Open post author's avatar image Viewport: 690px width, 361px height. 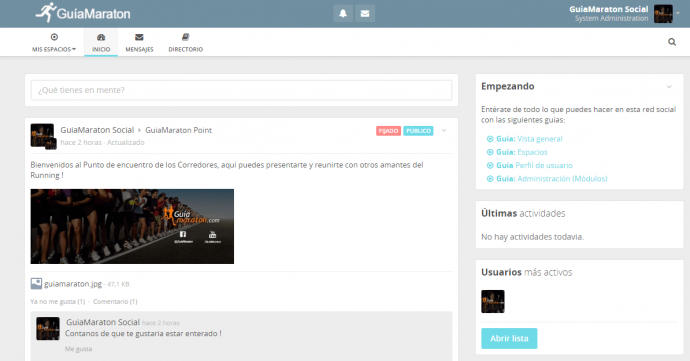tap(42, 135)
